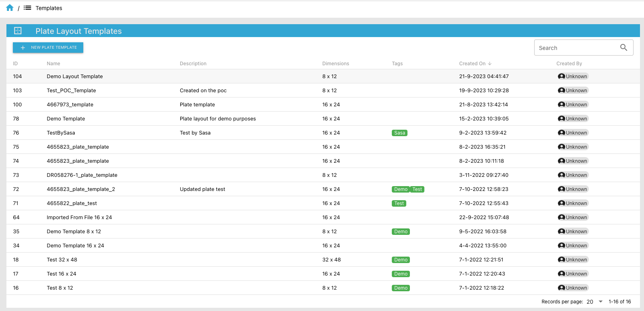The image size is (644, 311).
Task: Click the list icon beside Templates
Action: click(27, 8)
